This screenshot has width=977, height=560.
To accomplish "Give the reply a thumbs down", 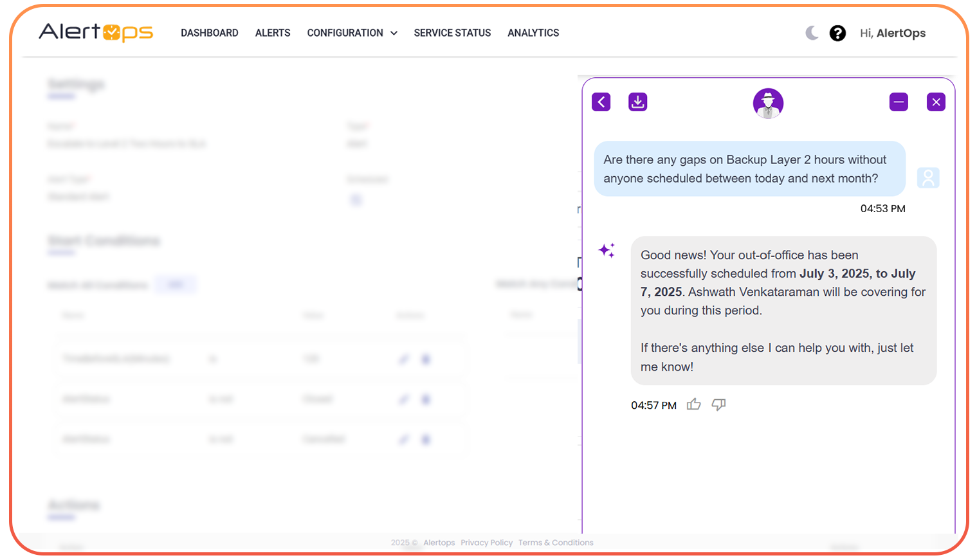I will 718,404.
